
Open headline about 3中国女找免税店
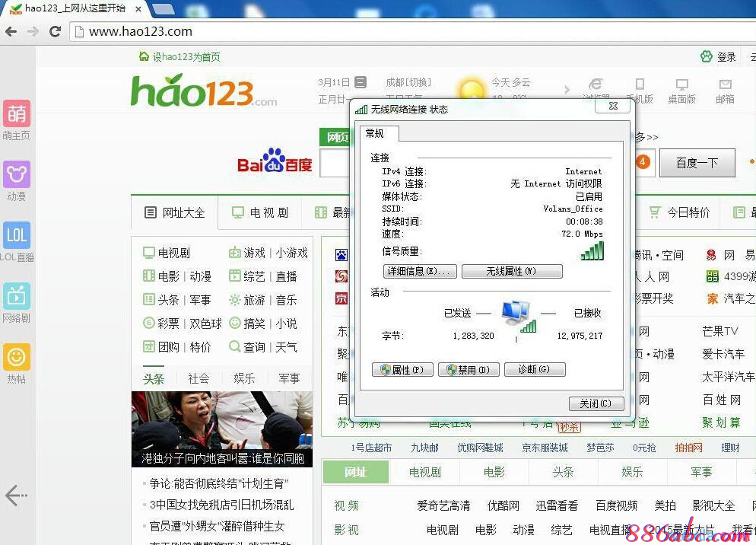(221, 505)
